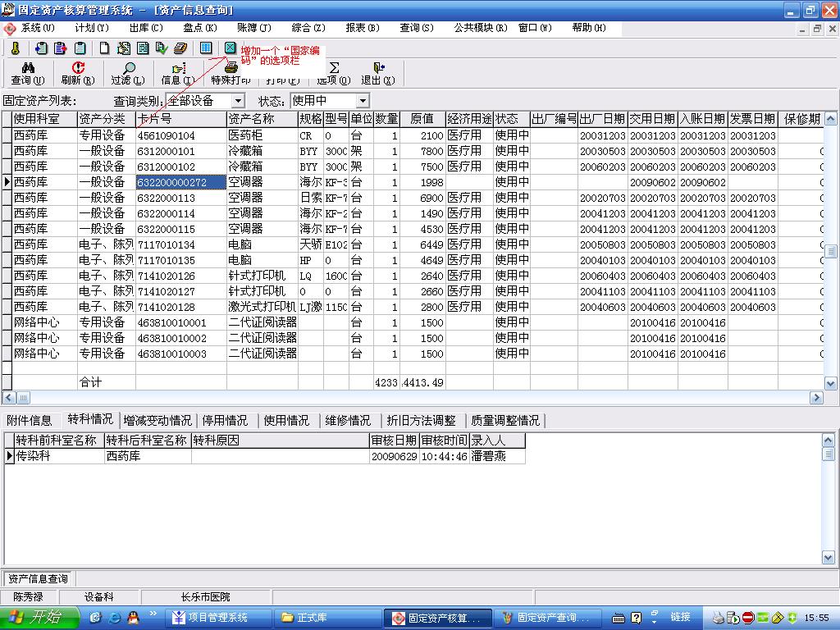Click the 特殊打印 printer button

click(x=231, y=73)
